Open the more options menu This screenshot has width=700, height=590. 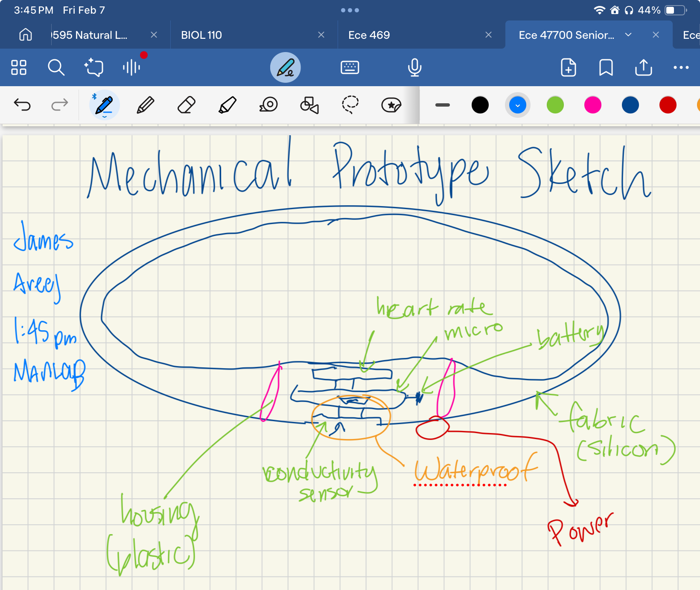681,67
